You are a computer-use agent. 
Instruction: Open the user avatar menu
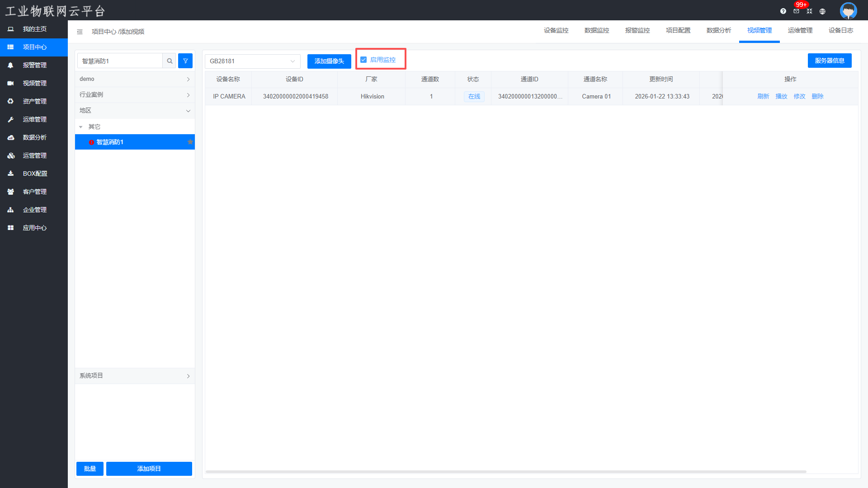pos(848,10)
